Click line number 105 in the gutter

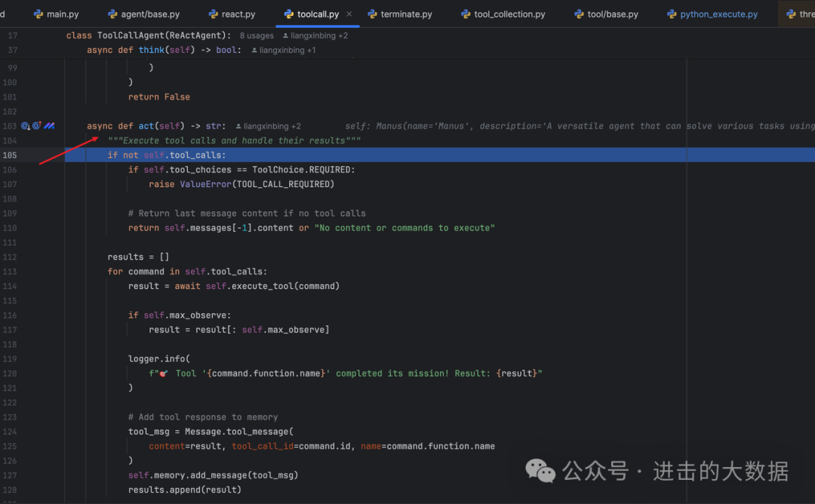point(9,155)
